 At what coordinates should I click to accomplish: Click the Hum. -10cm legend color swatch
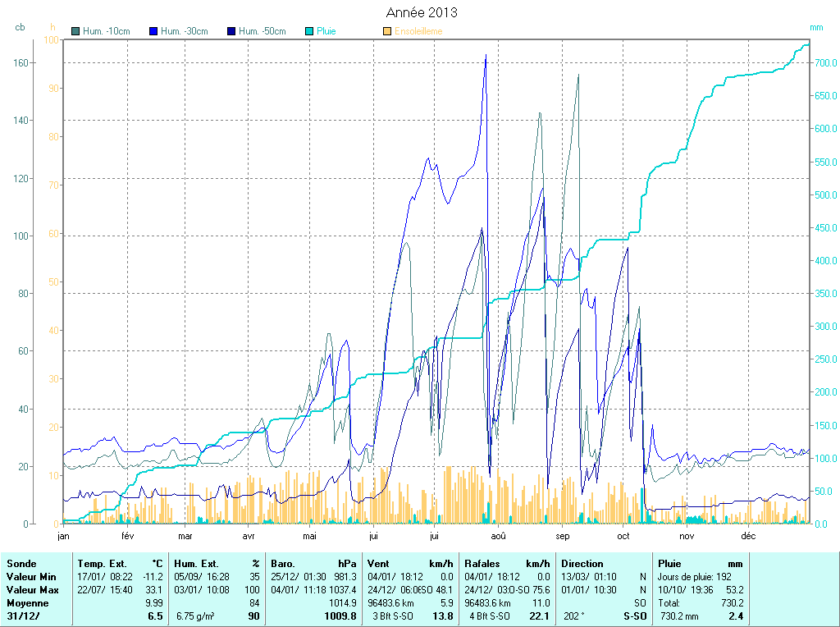coord(76,31)
